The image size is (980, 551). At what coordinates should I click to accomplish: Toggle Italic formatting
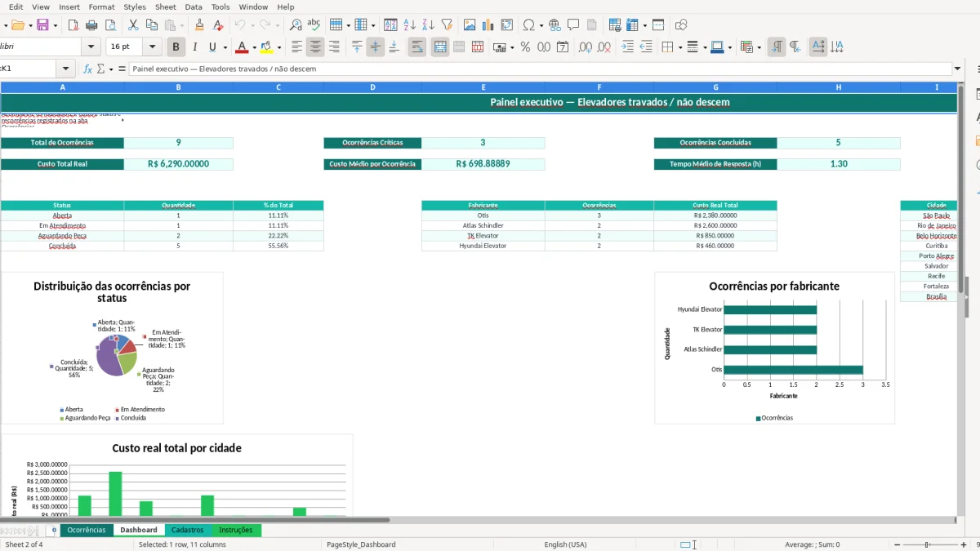pos(194,47)
